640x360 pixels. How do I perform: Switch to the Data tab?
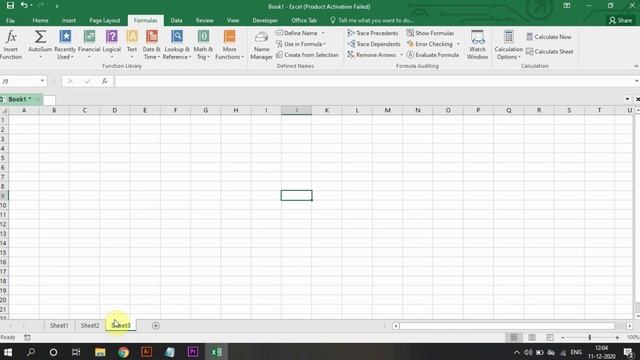(176, 20)
